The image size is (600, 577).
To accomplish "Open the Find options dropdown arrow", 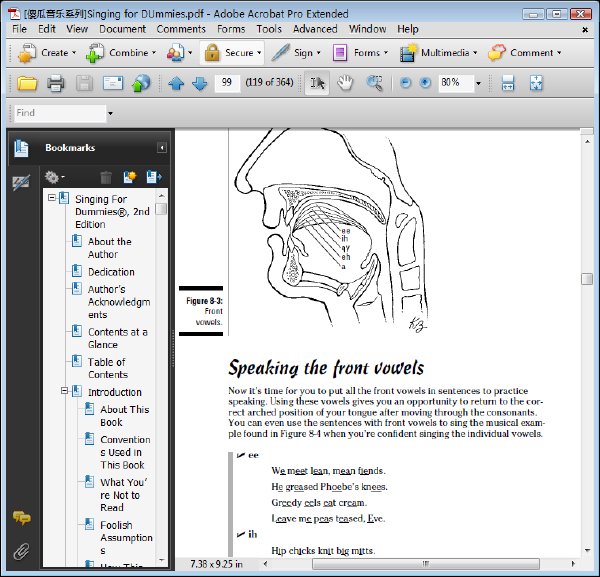I will (x=110, y=113).
